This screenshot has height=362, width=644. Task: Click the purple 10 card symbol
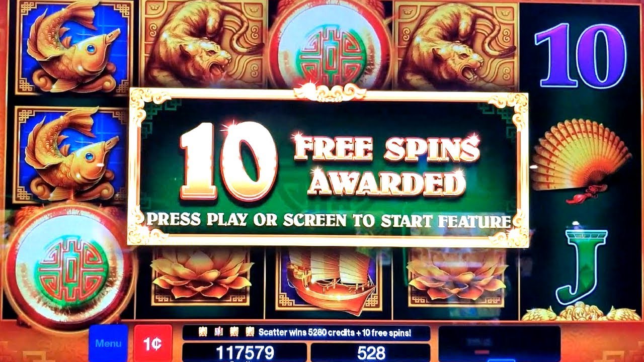point(581,56)
